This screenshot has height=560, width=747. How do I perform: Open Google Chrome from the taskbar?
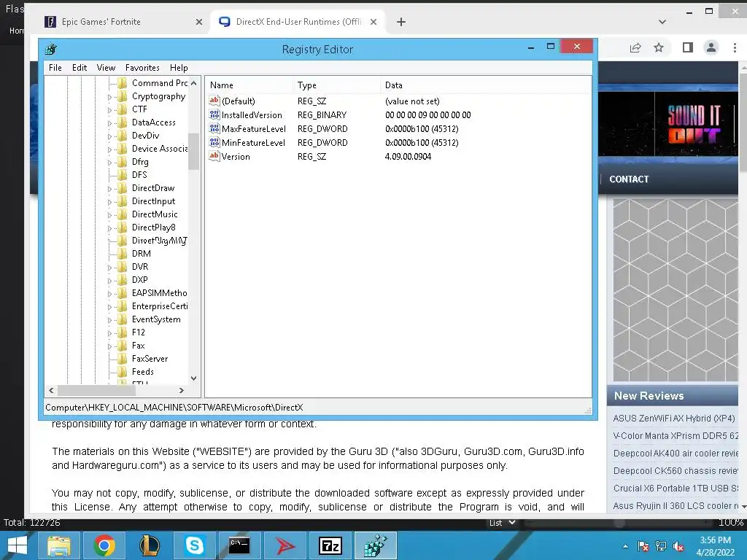pyautogui.click(x=104, y=545)
